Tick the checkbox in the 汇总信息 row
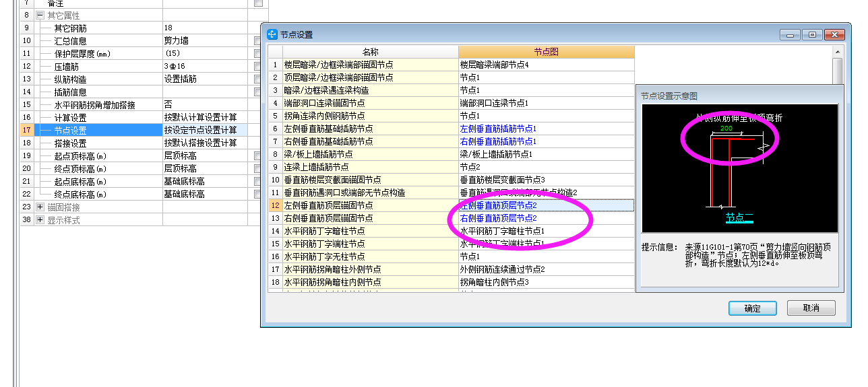This screenshot has width=868, height=387. pyautogui.click(x=258, y=40)
